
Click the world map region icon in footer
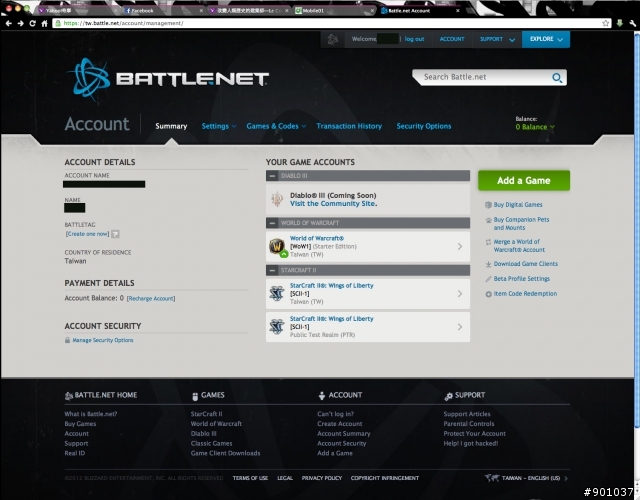tap(492, 478)
